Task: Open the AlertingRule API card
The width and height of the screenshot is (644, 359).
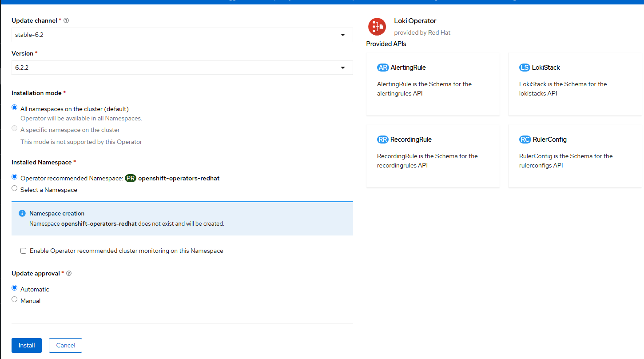Action: coord(433,84)
